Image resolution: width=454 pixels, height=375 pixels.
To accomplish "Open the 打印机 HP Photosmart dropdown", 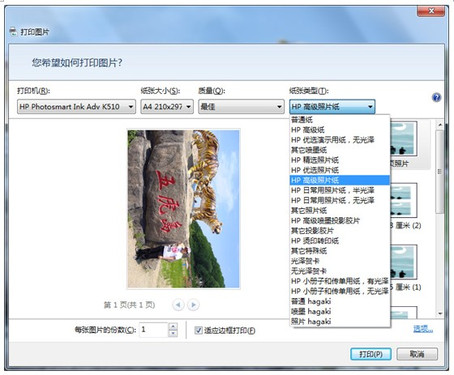I will 76,107.
